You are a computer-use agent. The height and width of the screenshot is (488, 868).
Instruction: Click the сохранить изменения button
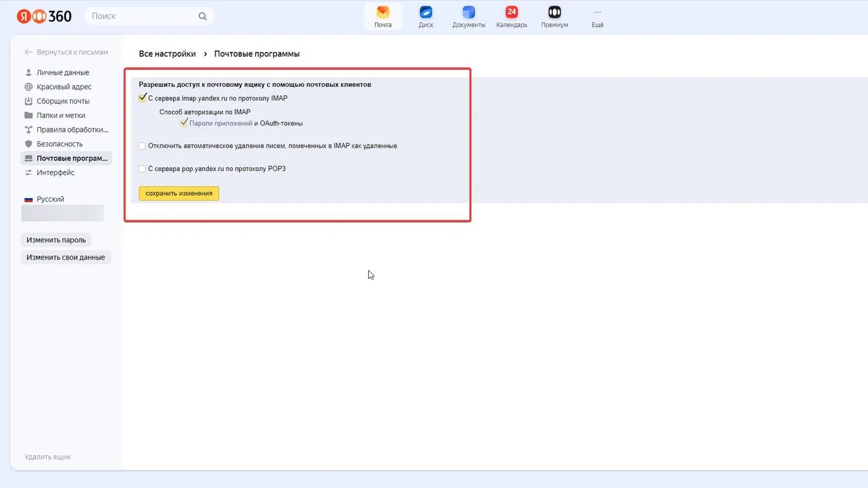pos(179,193)
